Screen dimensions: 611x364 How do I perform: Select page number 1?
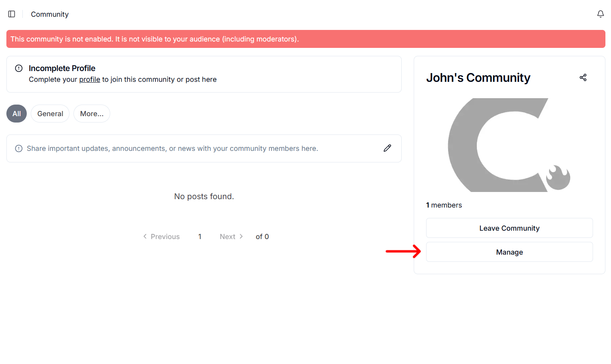200,236
